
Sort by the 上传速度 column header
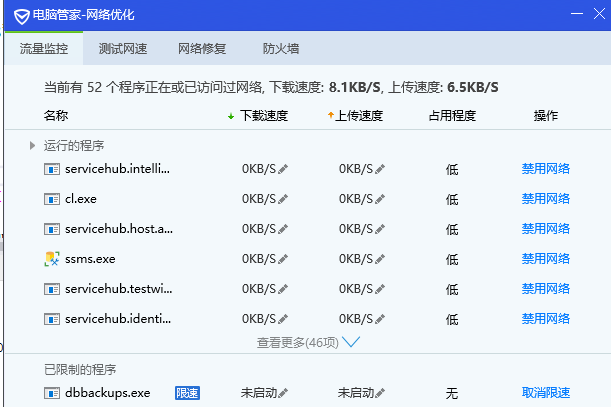pos(359,116)
